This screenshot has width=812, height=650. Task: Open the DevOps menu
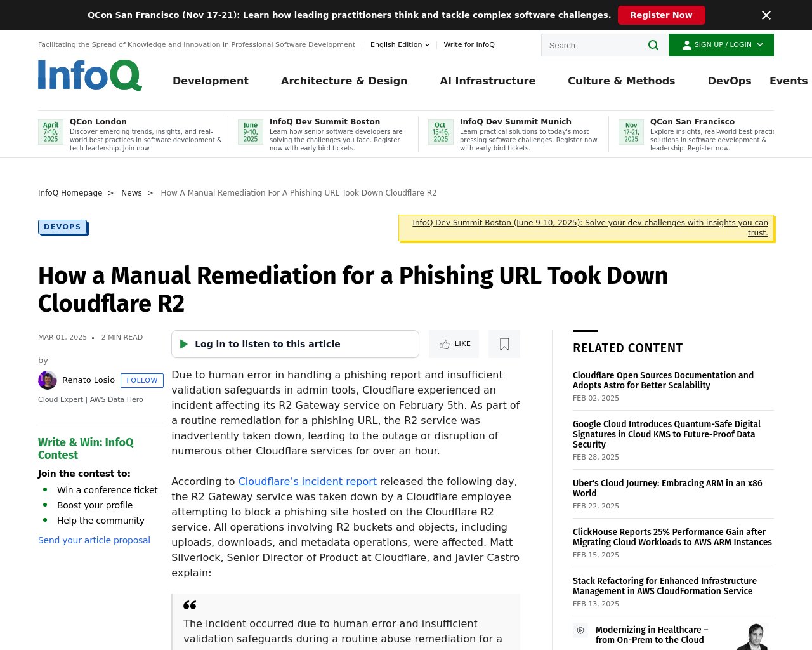730,81
